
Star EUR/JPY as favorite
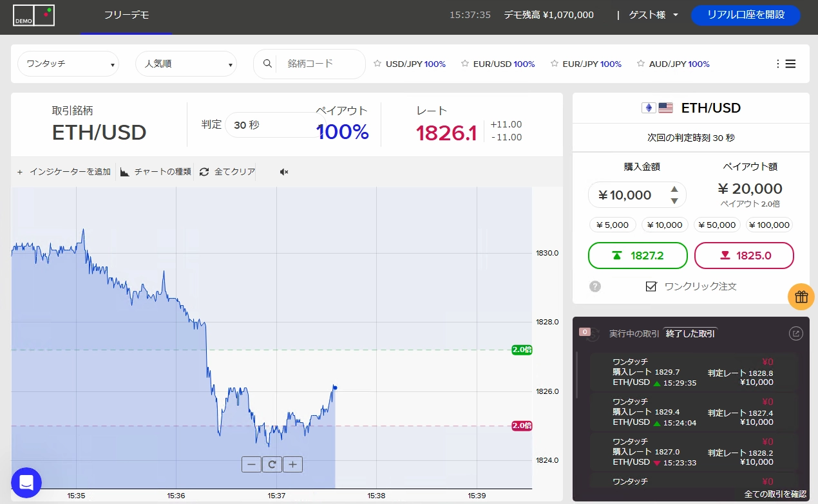coord(555,64)
